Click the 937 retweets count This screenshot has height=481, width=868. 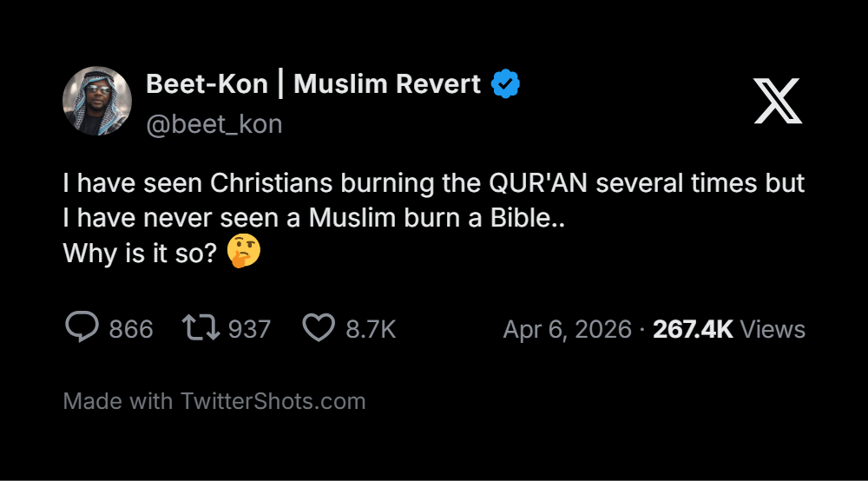point(249,329)
